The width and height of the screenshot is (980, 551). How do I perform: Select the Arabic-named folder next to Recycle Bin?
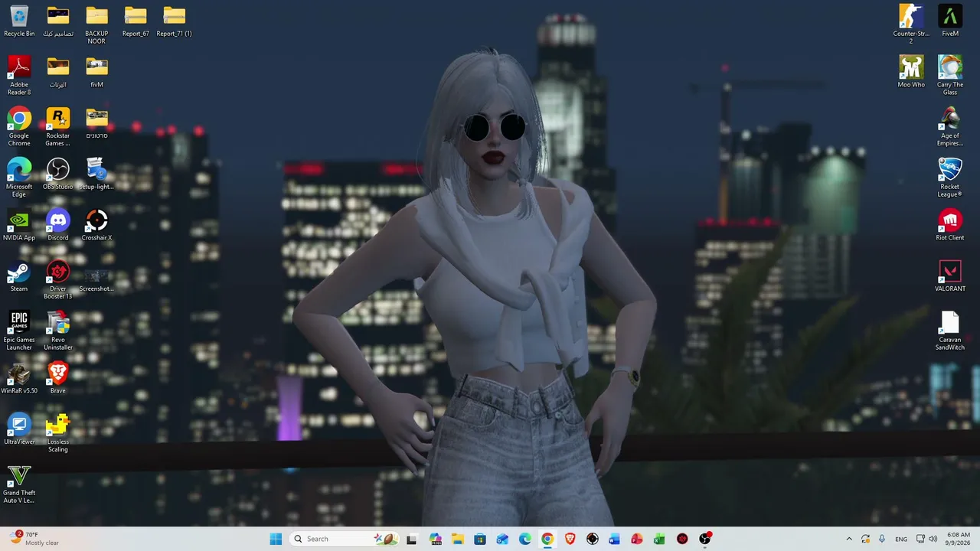(x=58, y=21)
